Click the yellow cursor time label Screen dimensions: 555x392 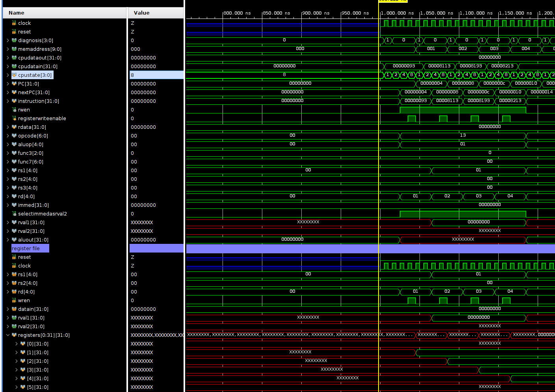pos(393,1)
